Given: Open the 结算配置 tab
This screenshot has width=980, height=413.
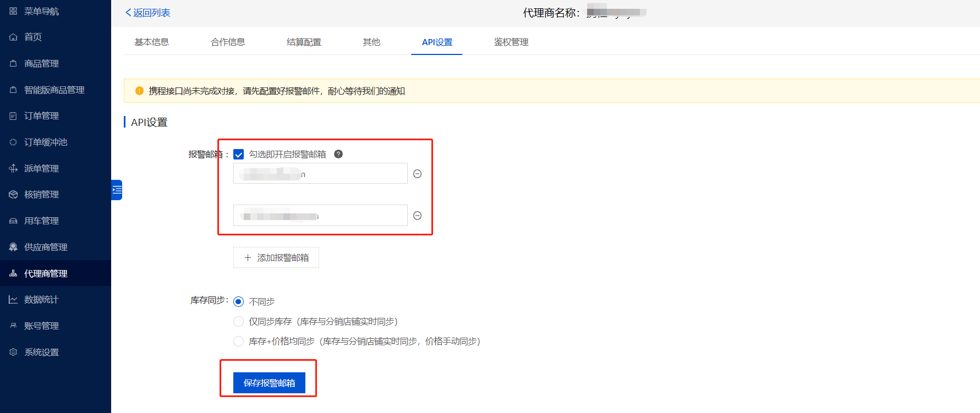Looking at the screenshot, I should click(304, 42).
